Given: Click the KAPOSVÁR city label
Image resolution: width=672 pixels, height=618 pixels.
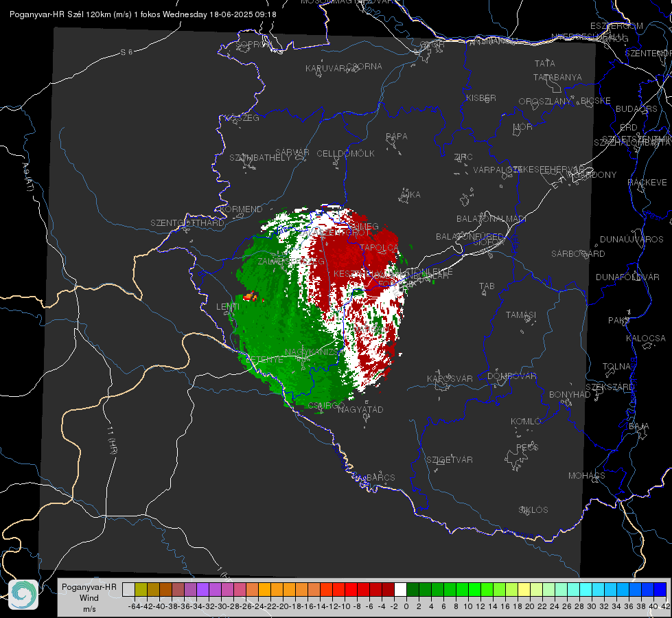Looking at the screenshot, I should [450, 378].
